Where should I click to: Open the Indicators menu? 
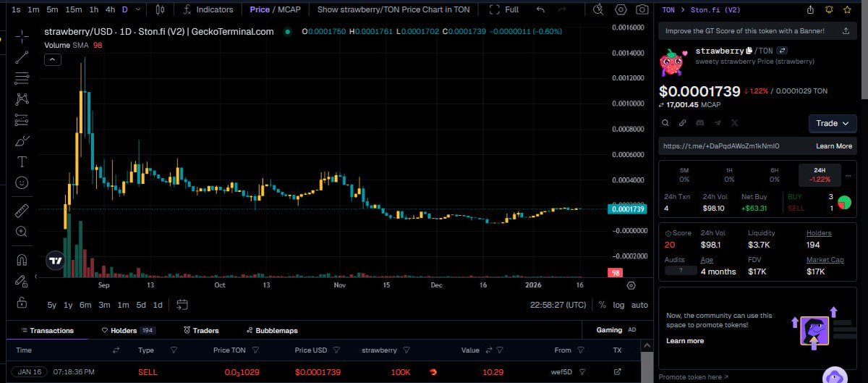(208, 9)
